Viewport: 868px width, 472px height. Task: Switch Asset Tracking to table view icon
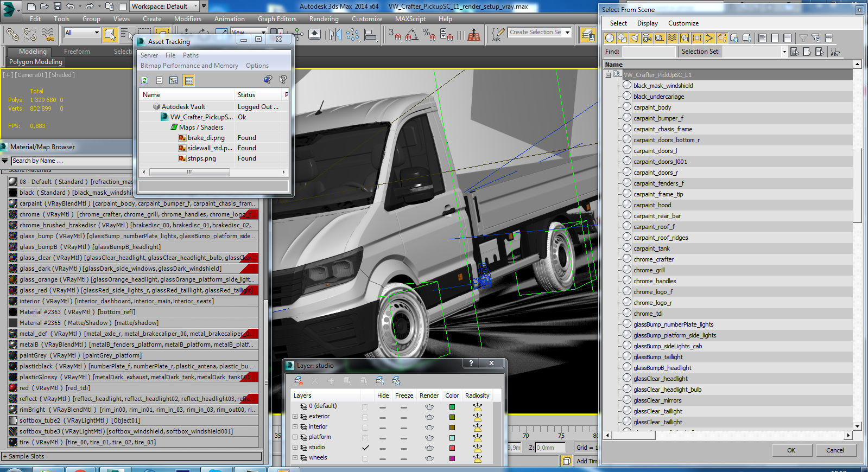188,80
